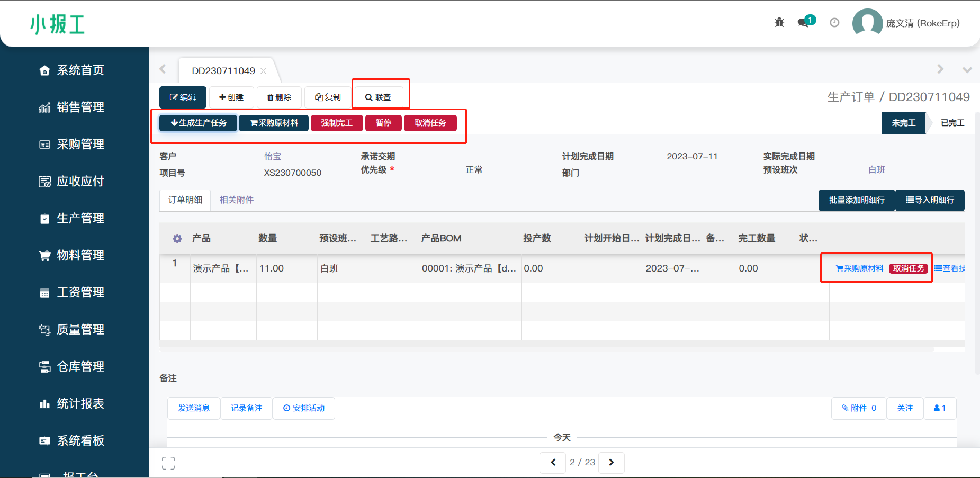Image resolution: width=980 pixels, height=478 pixels.
Task: Open the 庞文清 user profile avatar
Action: point(867,23)
